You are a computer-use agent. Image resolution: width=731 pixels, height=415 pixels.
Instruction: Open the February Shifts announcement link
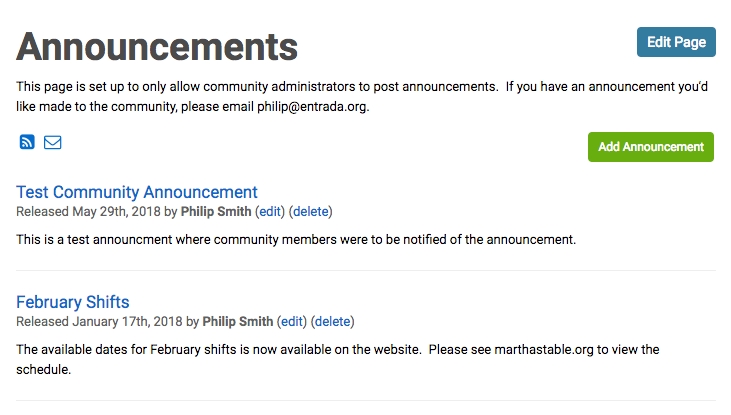click(x=73, y=302)
